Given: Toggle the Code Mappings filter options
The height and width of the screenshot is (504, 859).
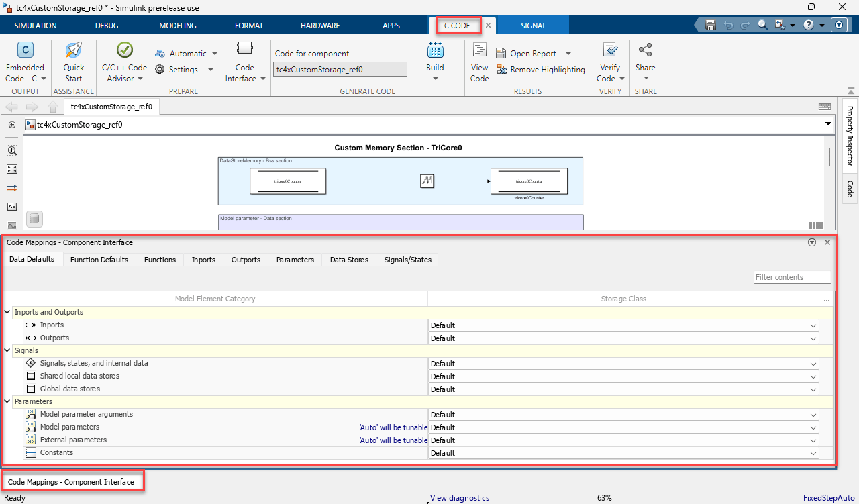Looking at the screenshot, I should (x=812, y=242).
